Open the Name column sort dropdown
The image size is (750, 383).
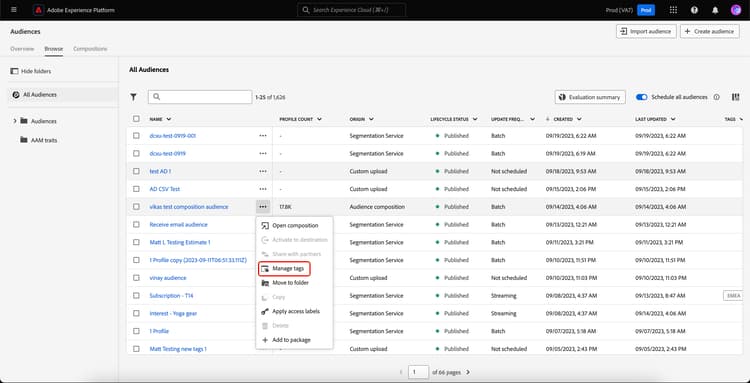click(169, 119)
